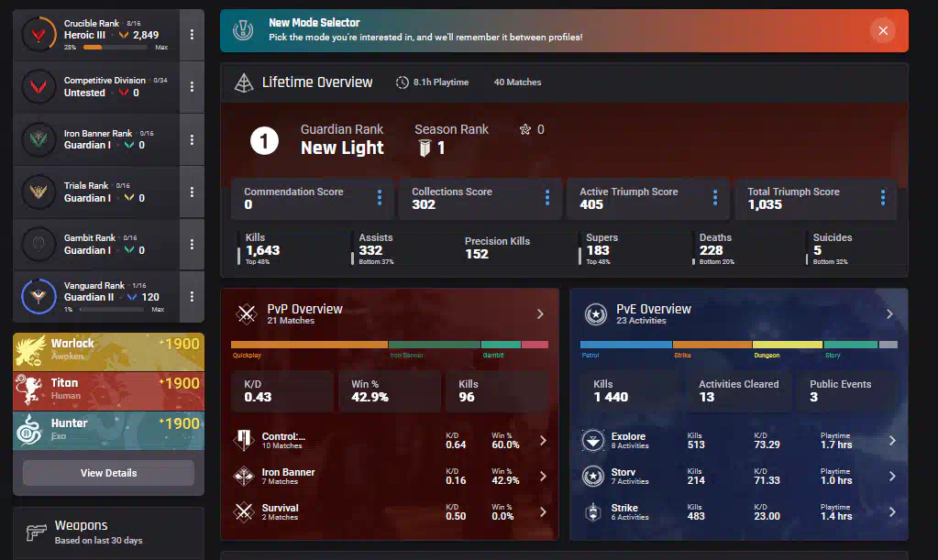
Task: Click the Lifetime Overview pyramid icon
Action: (x=244, y=82)
